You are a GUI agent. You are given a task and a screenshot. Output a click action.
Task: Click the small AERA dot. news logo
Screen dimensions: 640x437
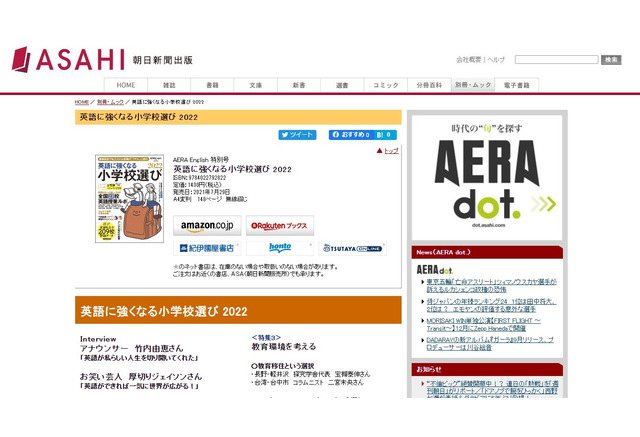tap(435, 270)
